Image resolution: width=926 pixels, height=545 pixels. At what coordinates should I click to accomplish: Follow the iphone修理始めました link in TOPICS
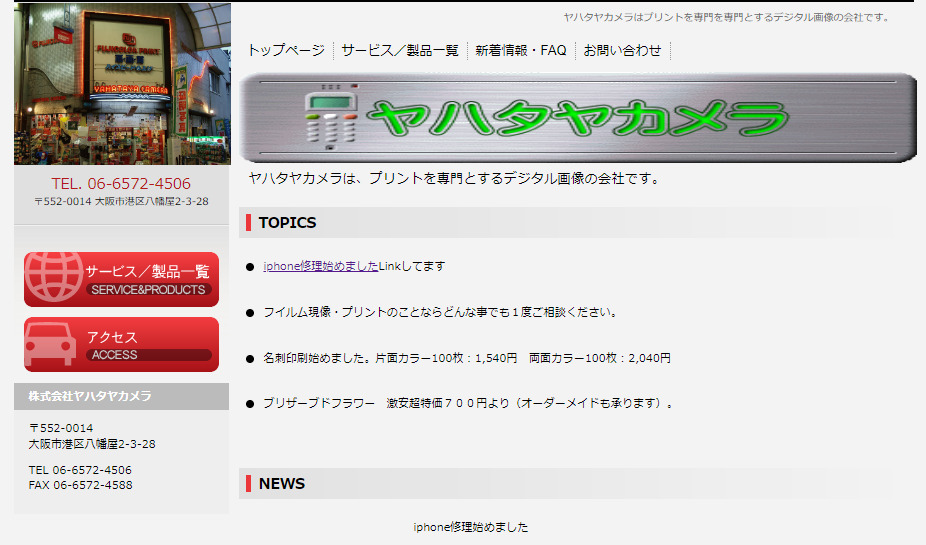(x=321, y=266)
